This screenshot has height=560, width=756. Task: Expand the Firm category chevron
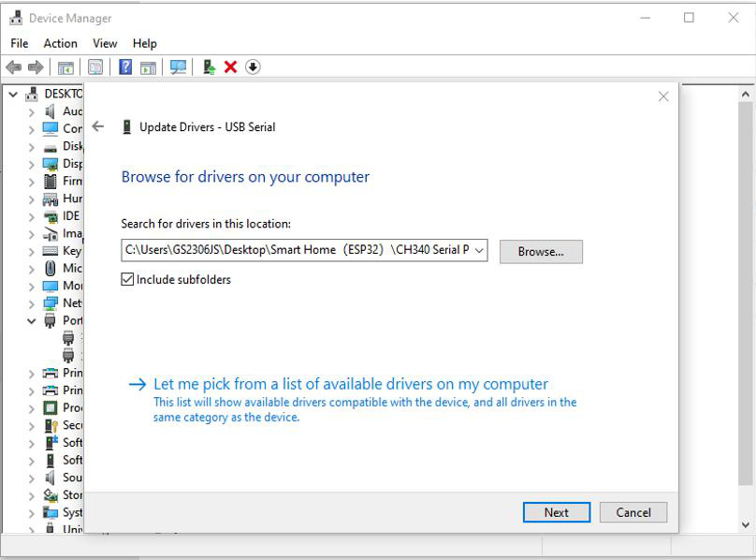(31, 182)
